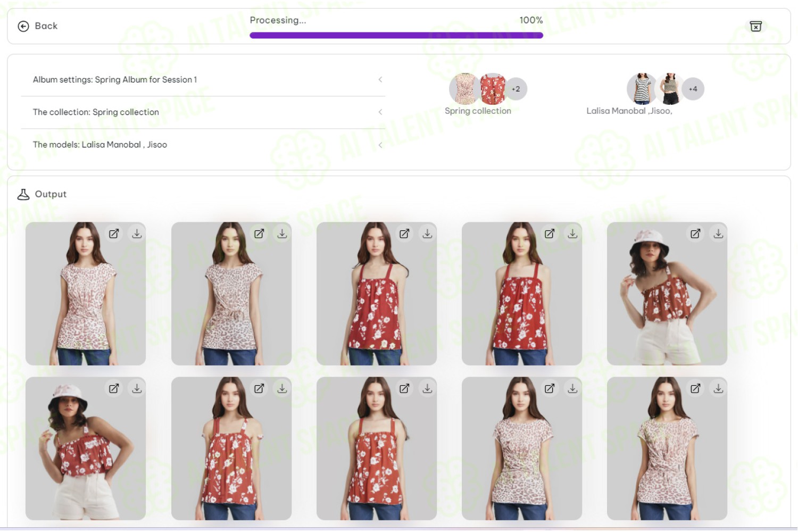Expand Album settings row chevron

380,79
